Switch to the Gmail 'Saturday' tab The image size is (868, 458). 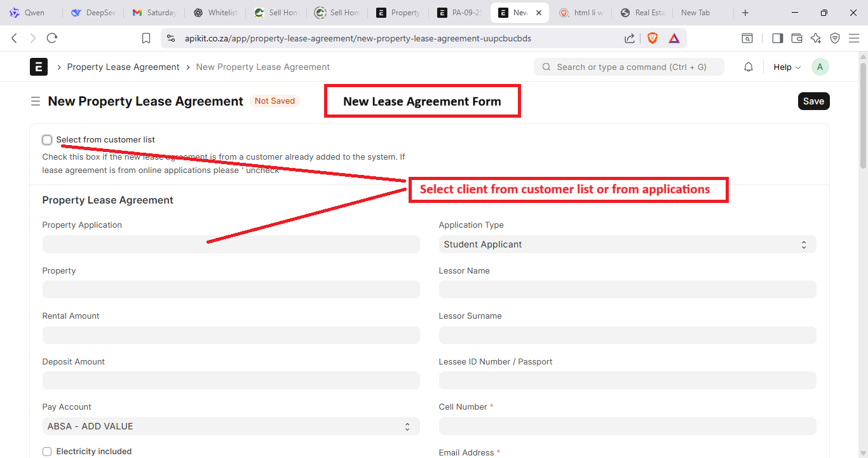(154, 13)
